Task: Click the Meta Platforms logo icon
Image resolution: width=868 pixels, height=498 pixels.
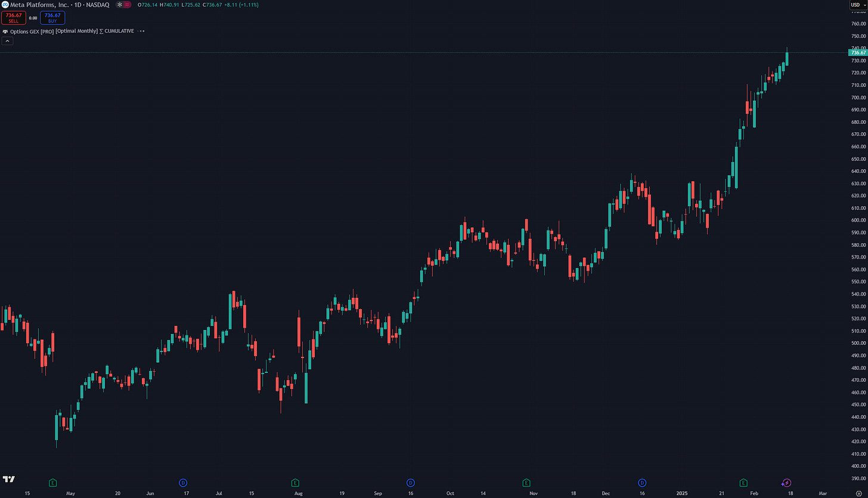Action: tap(5, 5)
